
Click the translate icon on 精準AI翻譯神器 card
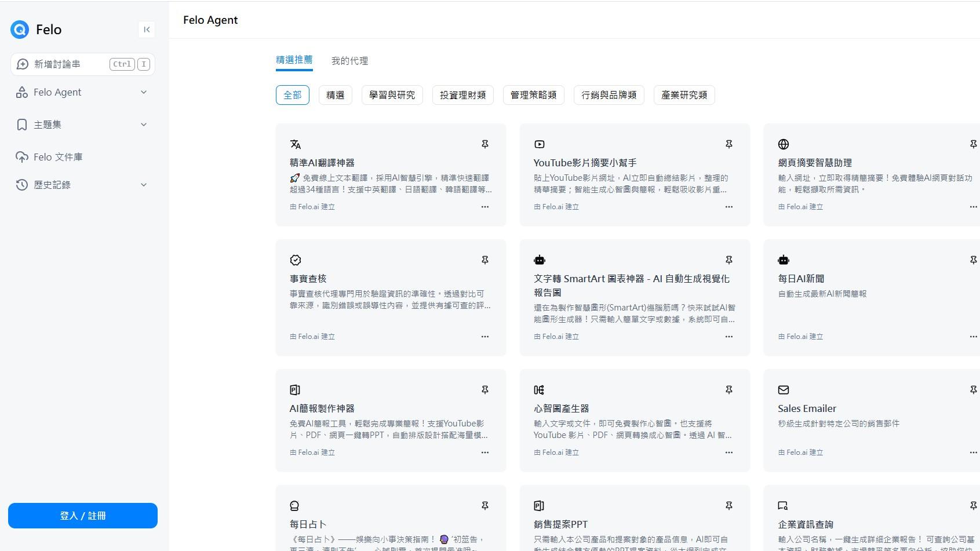pos(296,144)
